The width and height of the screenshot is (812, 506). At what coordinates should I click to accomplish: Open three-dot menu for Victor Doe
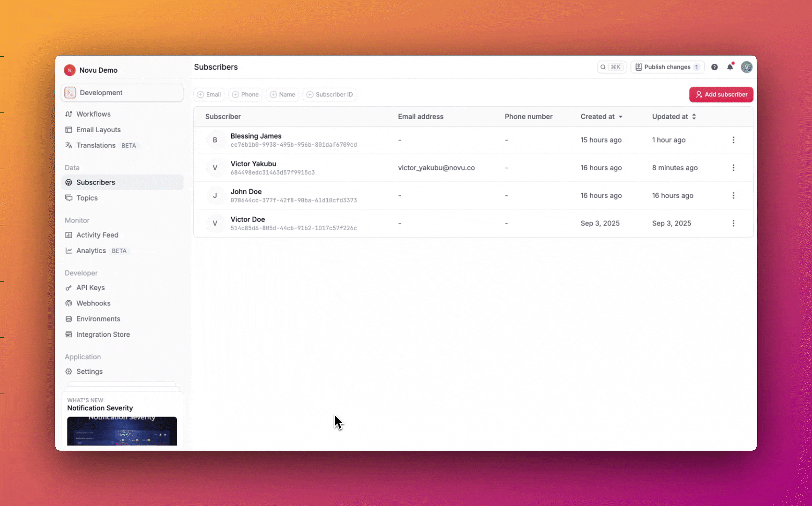coord(733,223)
